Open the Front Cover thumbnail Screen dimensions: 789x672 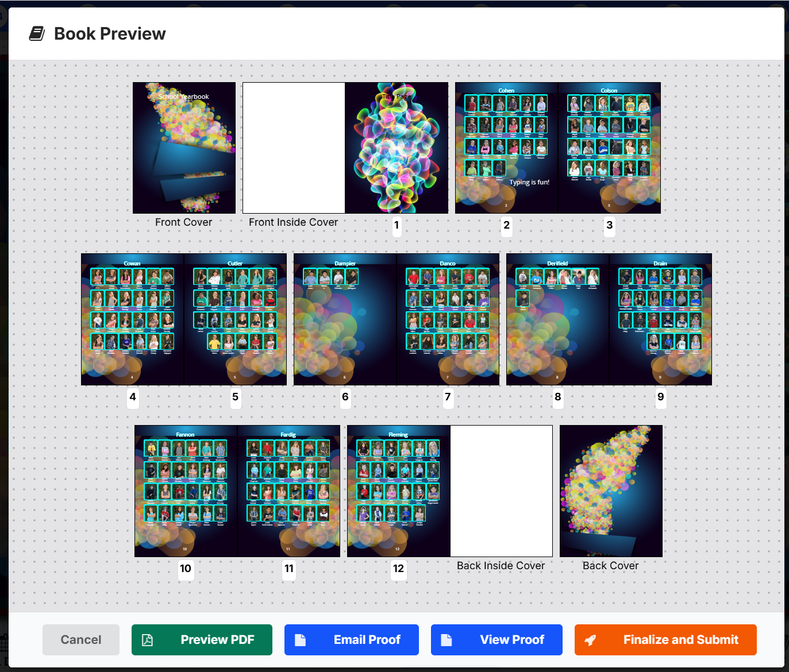point(184,148)
